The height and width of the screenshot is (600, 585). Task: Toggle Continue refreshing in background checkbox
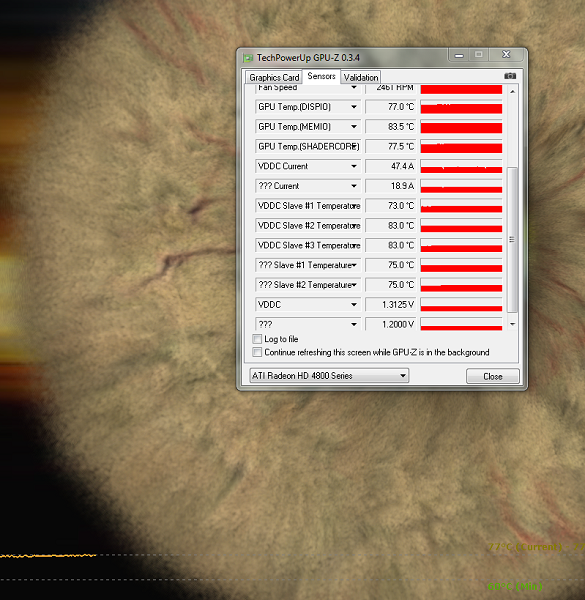[x=257, y=352]
